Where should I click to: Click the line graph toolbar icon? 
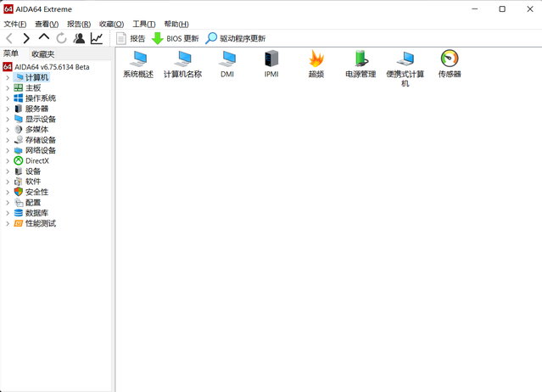tap(97, 38)
